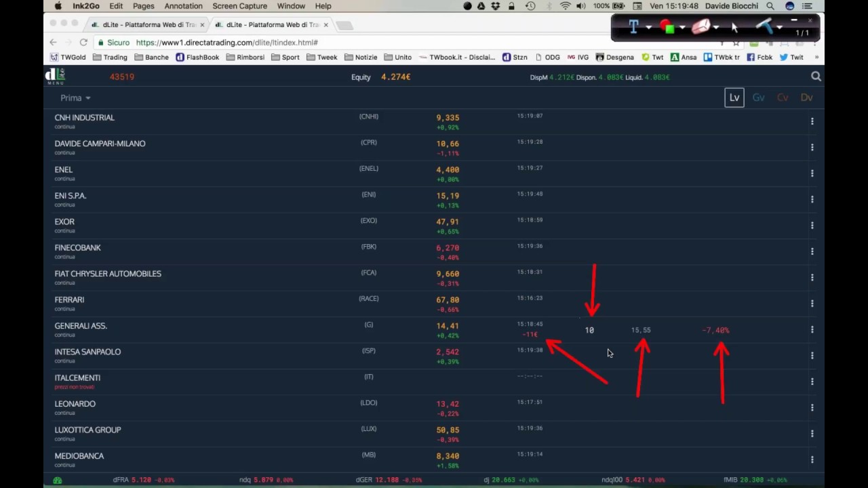Open options menu for ENI S.P.A. row

tap(812, 199)
